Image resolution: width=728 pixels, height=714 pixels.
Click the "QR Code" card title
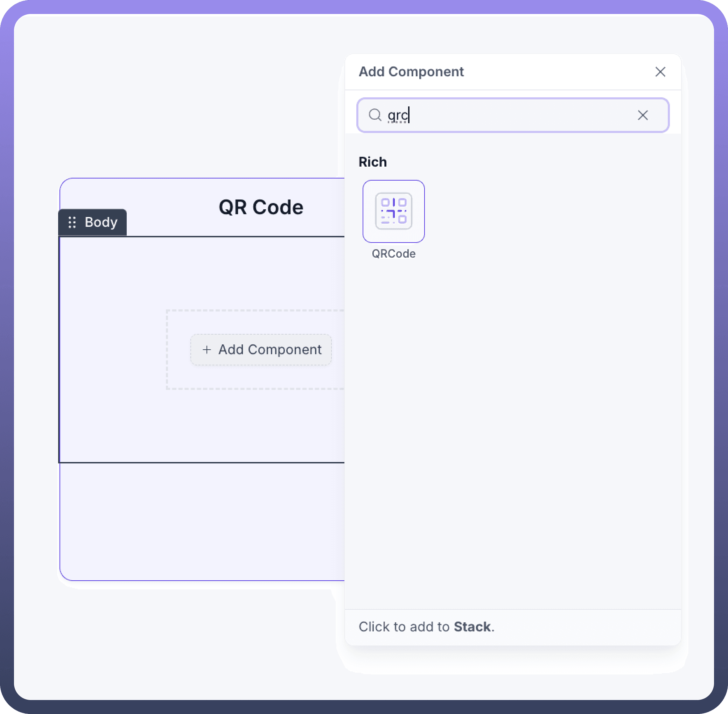click(x=261, y=207)
